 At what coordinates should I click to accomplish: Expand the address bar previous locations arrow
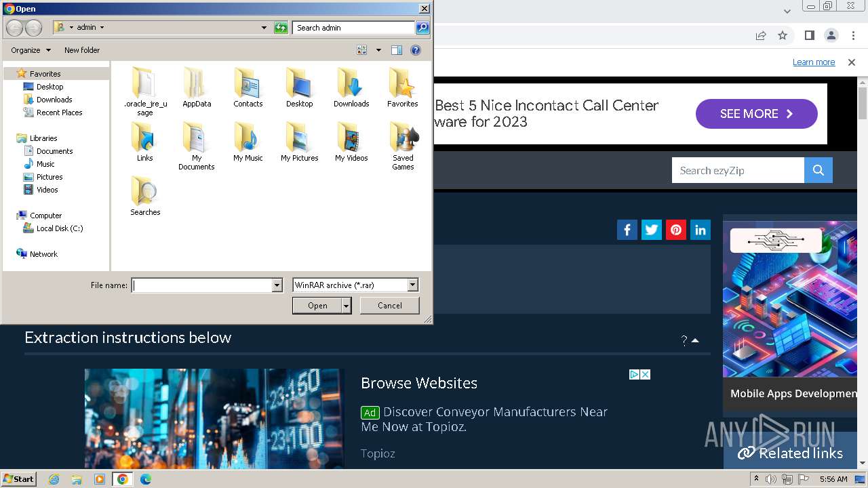point(264,28)
